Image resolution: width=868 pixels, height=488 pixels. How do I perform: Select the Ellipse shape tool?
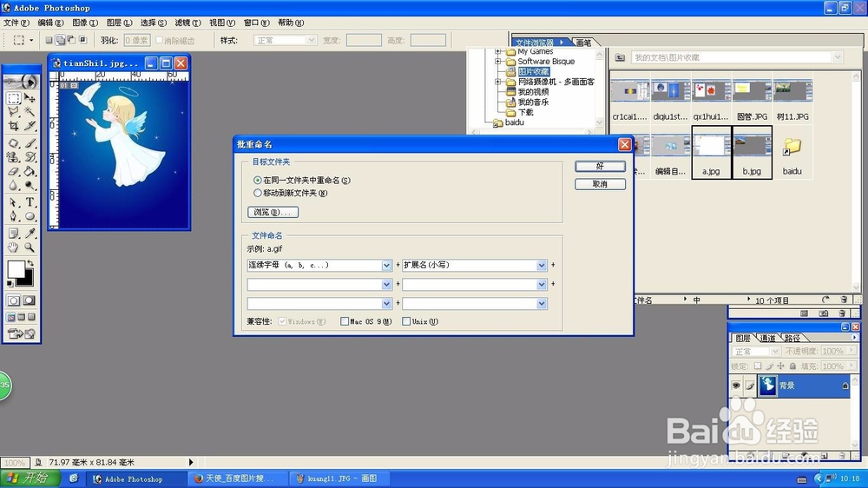[30, 216]
